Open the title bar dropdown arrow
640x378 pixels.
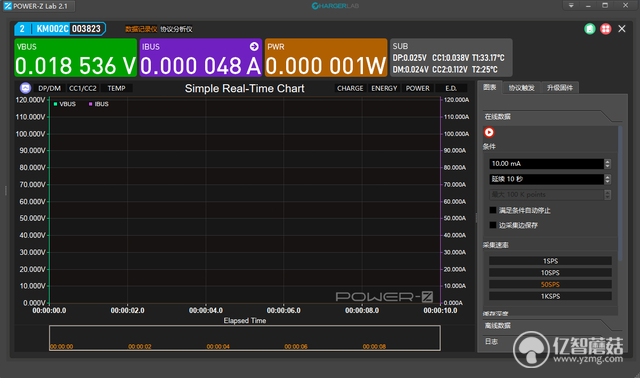(x=571, y=5)
